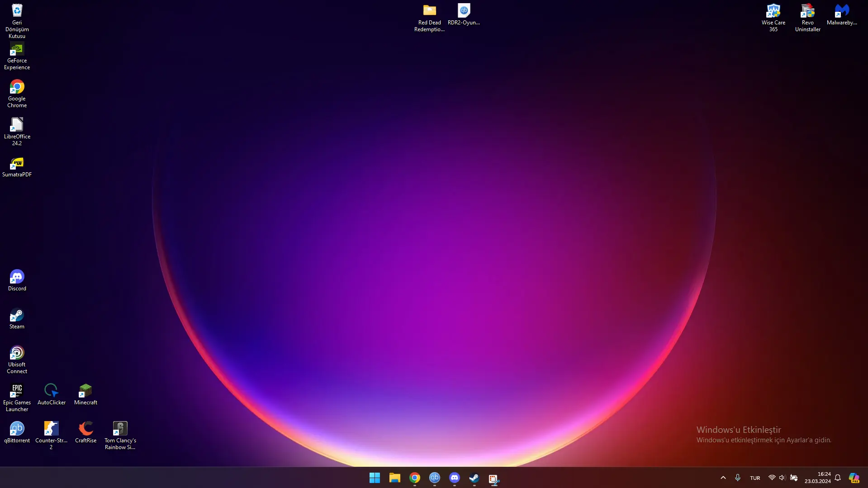Image resolution: width=868 pixels, height=488 pixels.
Task: Open the clock and date 16:24 calendar
Action: click(x=817, y=478)
